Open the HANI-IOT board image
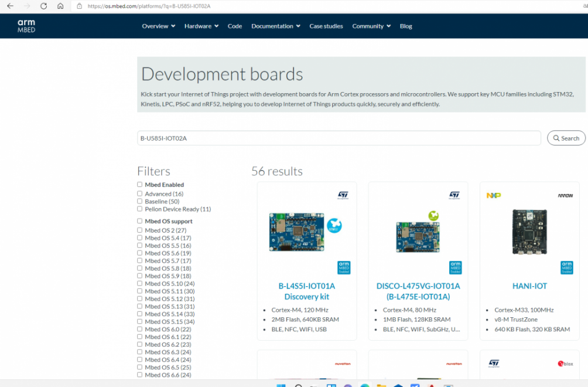The width and height of the screenshot is (588, 387). click(529, 232)
